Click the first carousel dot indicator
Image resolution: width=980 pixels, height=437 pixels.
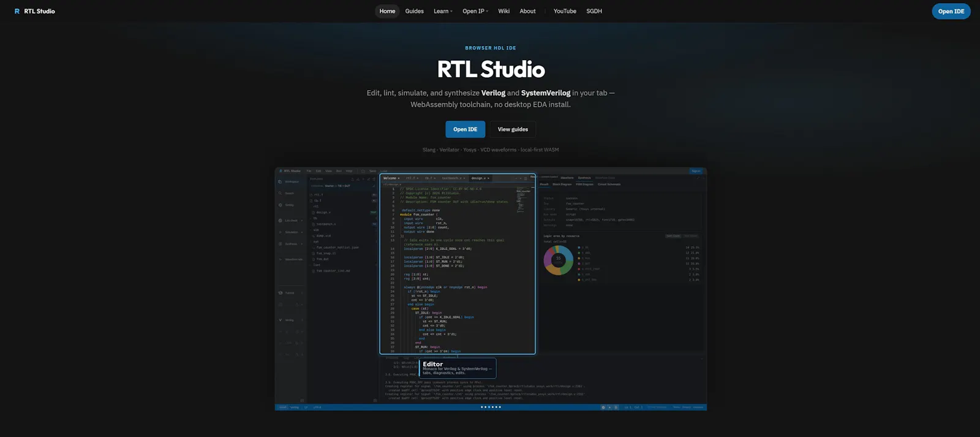482,407
